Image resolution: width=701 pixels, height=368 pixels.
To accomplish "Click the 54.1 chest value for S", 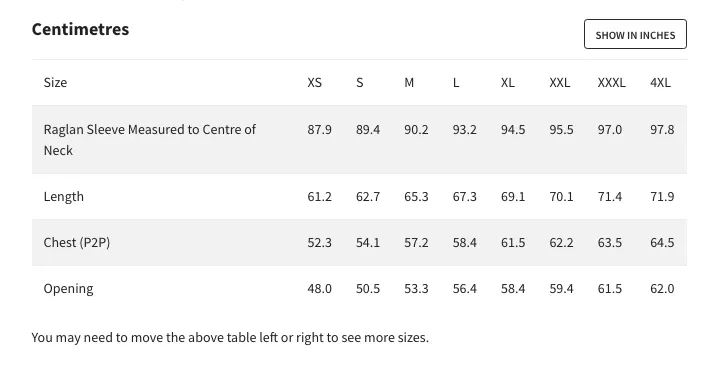I will click(367, 242).
